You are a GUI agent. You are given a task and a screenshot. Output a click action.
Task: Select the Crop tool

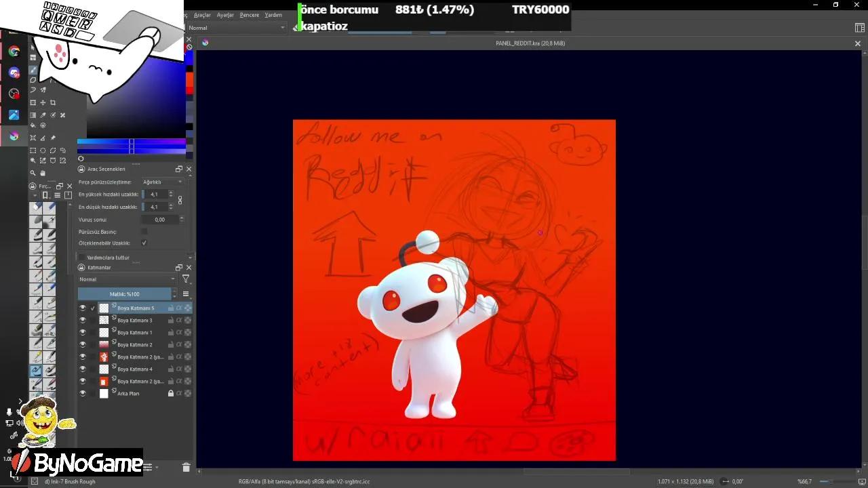(x=53, y=102)
